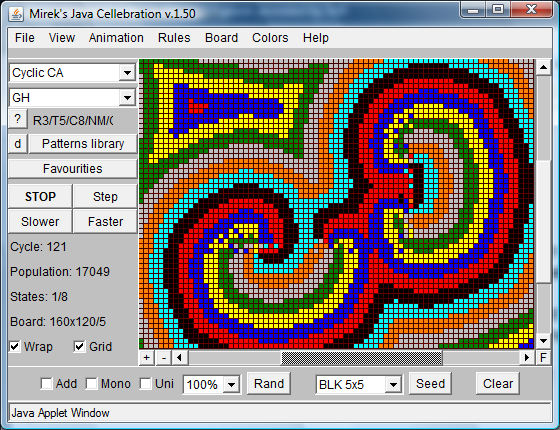Click the F fit button
This screenshot has width=560, height=430.
[x=543, y=358]
